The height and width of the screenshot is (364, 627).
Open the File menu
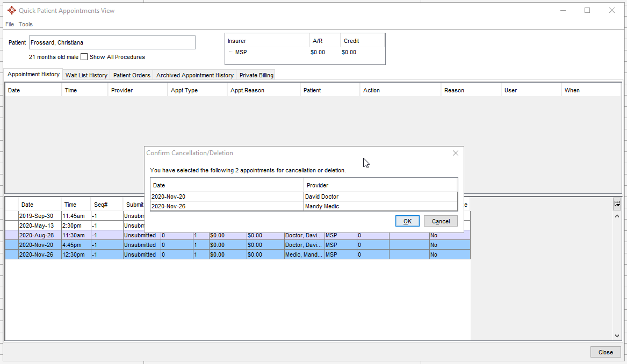10,24
